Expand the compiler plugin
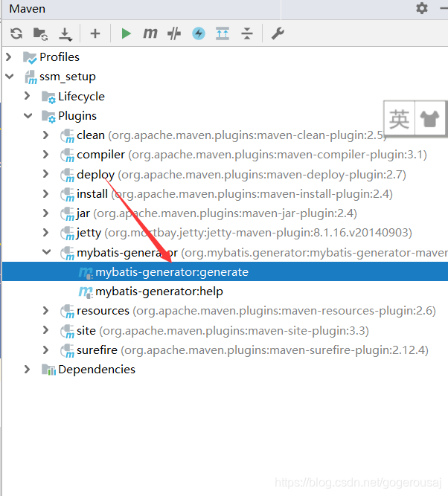Image resolution: width=448 pixels, height=496 pixels. point(46,155)
